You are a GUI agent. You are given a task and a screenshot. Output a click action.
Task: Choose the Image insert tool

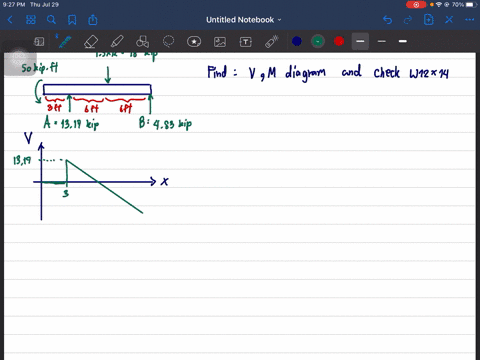click(x=220, y=42)
